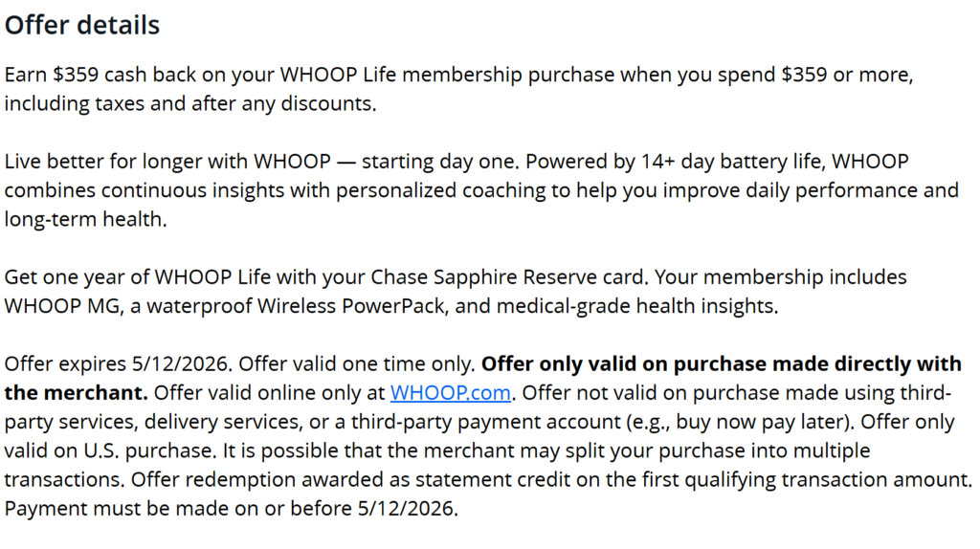Click the bold "the merchant." text

click(76, 393)
